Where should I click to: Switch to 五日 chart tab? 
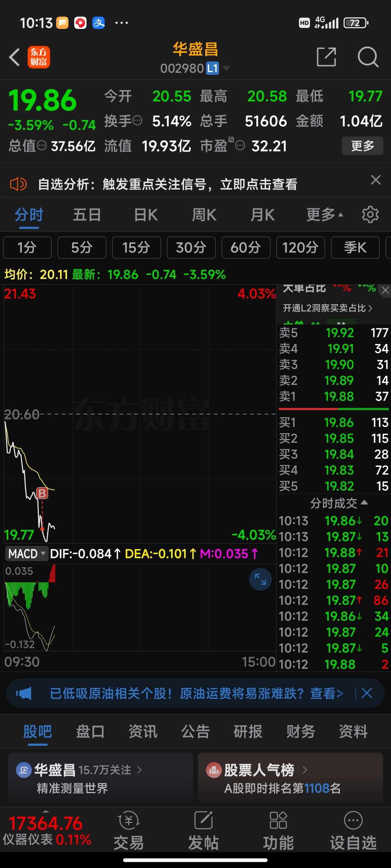point(87,215)
